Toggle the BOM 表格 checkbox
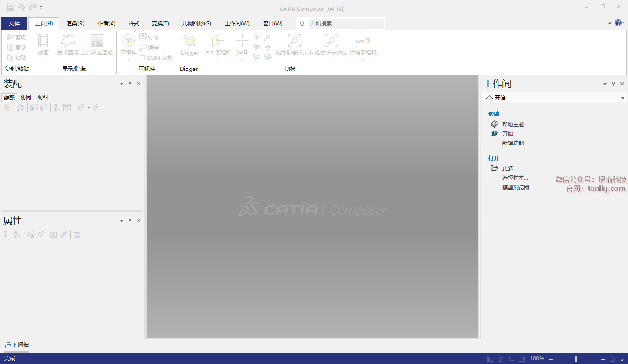Image resolution: width=628 pixels, height=364 pixels. 142,58
